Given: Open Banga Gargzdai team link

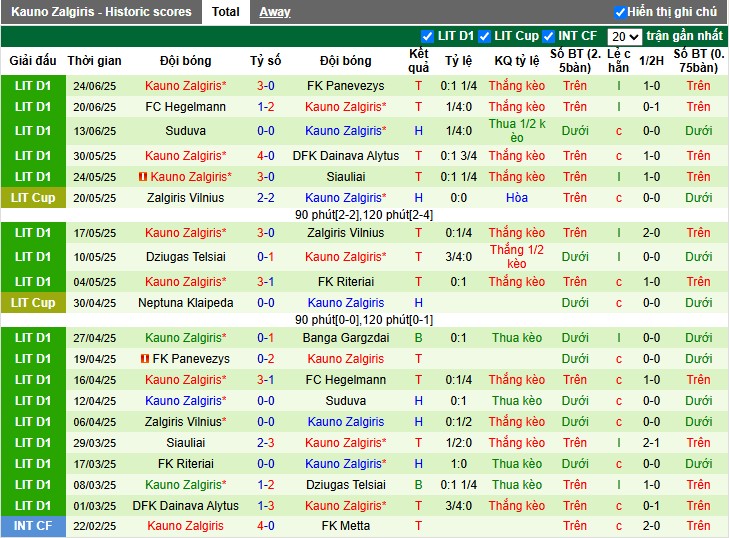Looking at the screenshot, I should pos(345,338).
